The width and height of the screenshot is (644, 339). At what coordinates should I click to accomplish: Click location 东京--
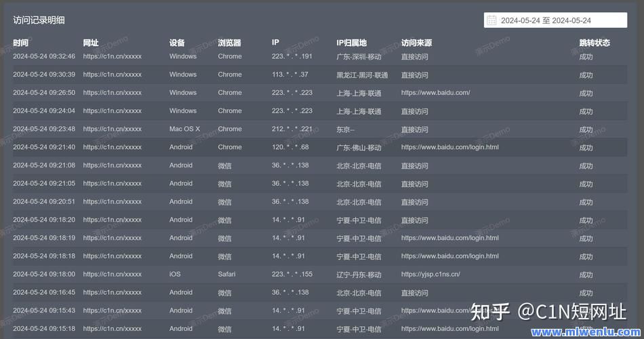pos(345,129)
